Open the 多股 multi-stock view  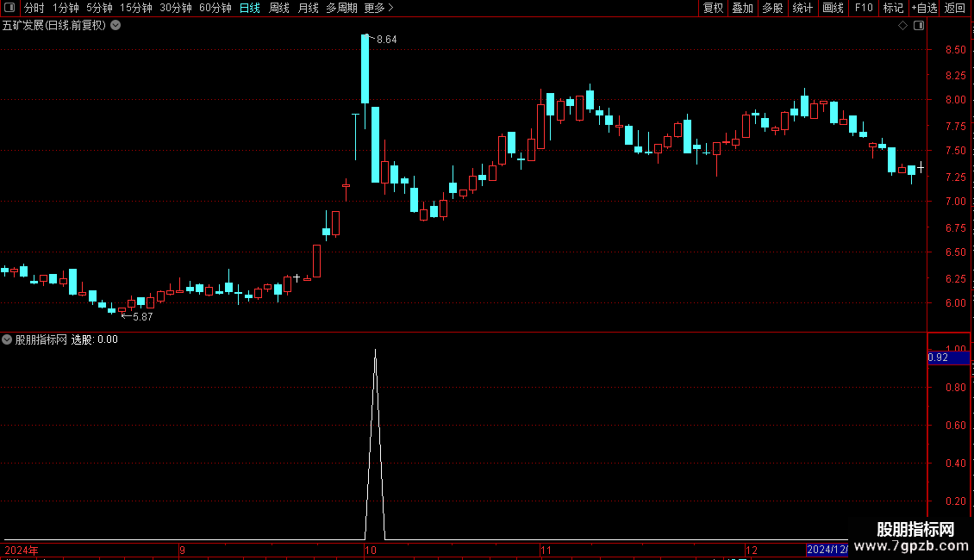pyautogui.click(x=772, y=8)
